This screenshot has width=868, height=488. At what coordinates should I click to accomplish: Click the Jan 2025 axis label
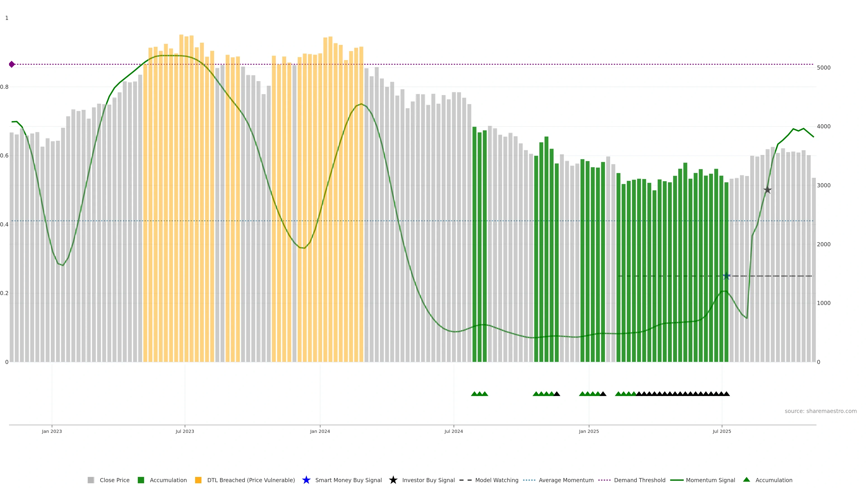click(589, 431)
